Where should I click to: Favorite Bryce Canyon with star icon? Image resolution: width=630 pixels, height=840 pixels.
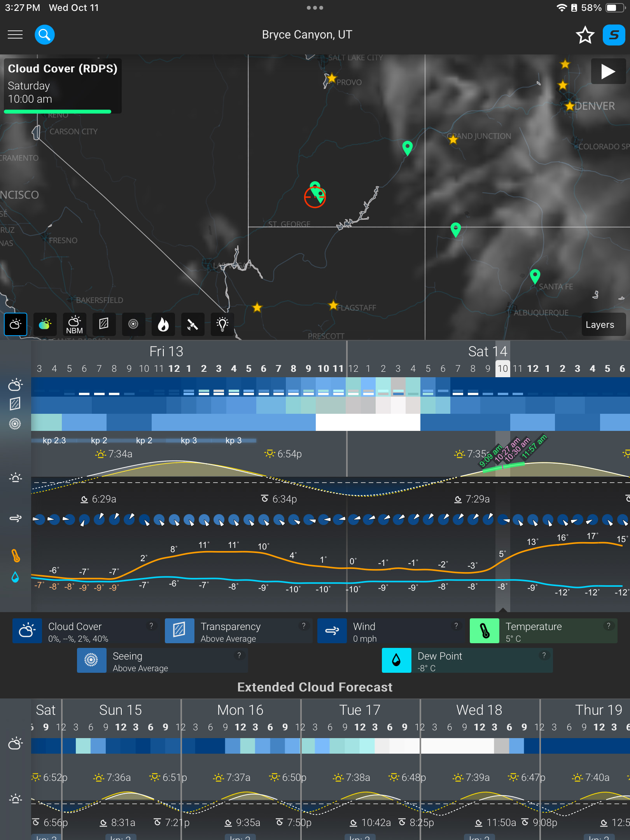click(584, 35)
